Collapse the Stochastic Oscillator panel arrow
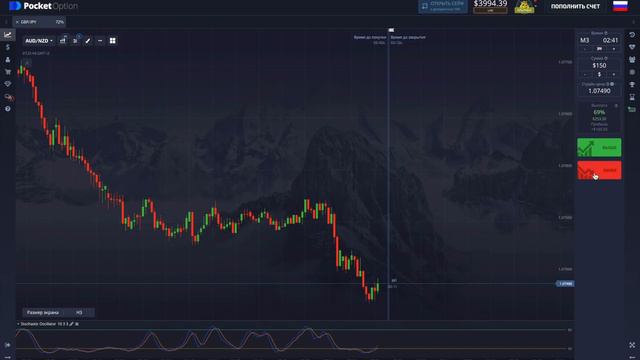The image size is (640, 360). [18, 324]
